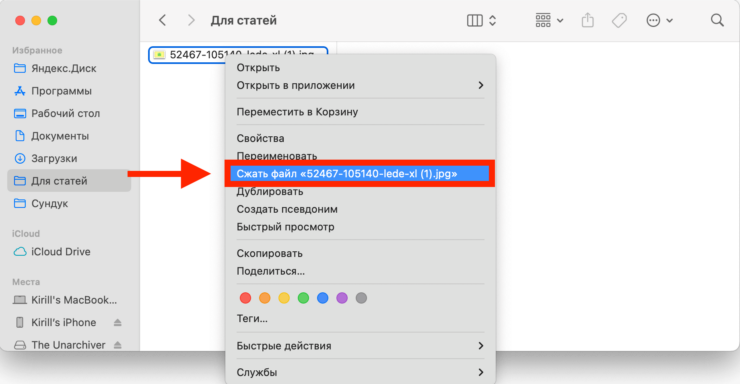The height and width of the screenshot is (384, 740).
Task: Choose Сжать файл menu entry
Action: (360, 174)
